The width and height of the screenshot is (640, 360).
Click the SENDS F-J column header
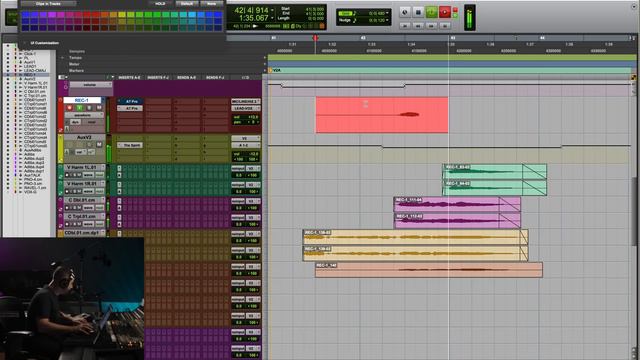pyautogui.click(x=215, y=78)
